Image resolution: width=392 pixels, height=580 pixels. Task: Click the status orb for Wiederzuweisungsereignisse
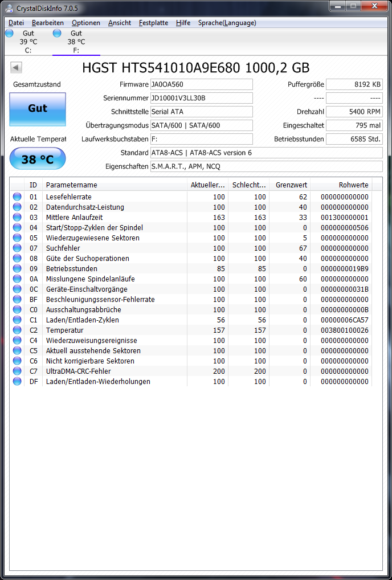pyautogui.click(x=17, y=340)
